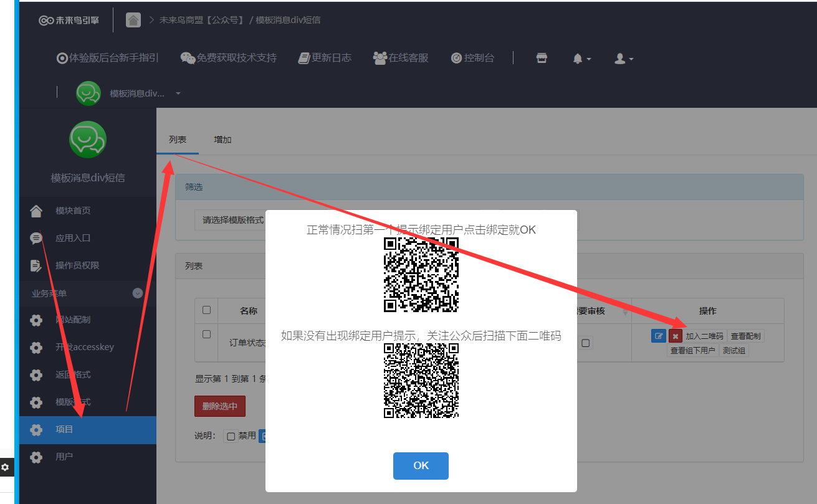Click the gear icon at left screen edge
The height and width of the screenshot is (504, 817).
6,467
